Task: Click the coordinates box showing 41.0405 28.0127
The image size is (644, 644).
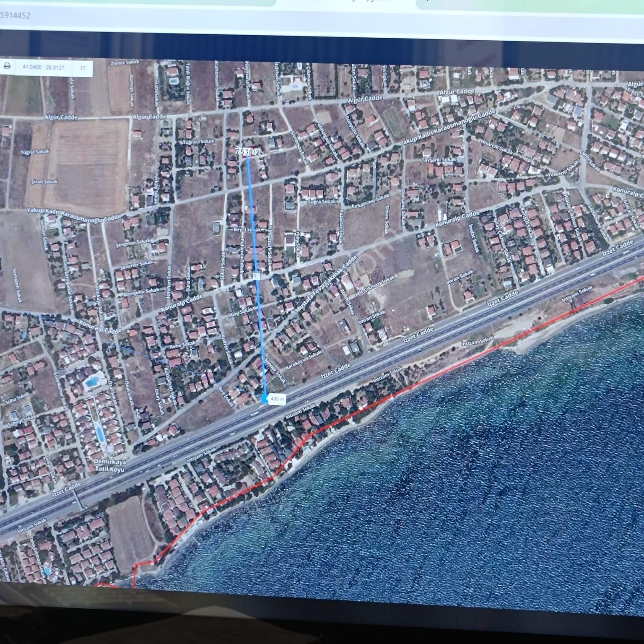Action: 44,68
